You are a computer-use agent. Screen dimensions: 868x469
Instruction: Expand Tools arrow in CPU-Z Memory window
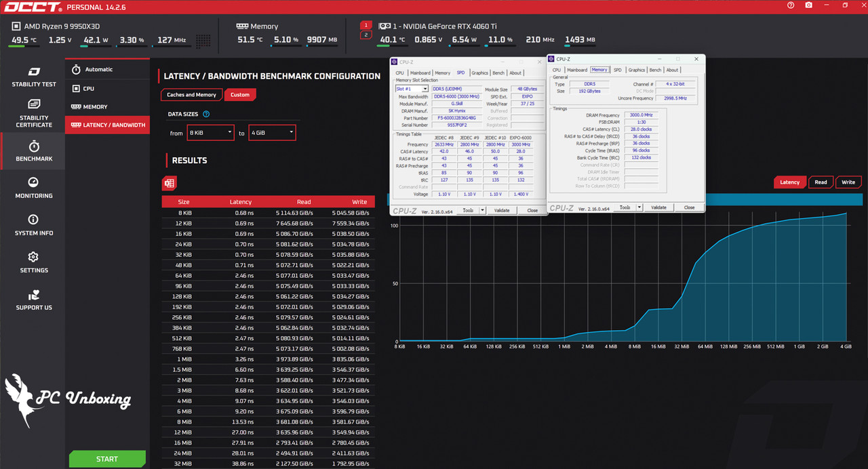tap(639, 207)
